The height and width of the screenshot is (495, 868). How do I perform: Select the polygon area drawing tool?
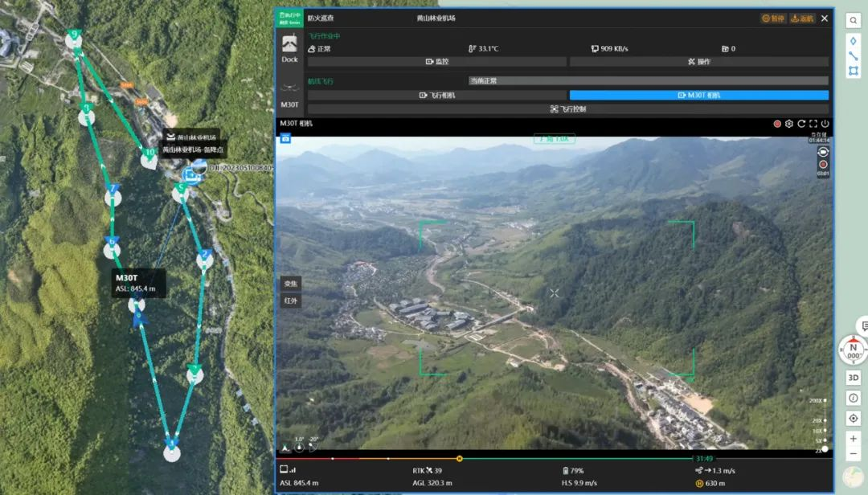(853, 71)
